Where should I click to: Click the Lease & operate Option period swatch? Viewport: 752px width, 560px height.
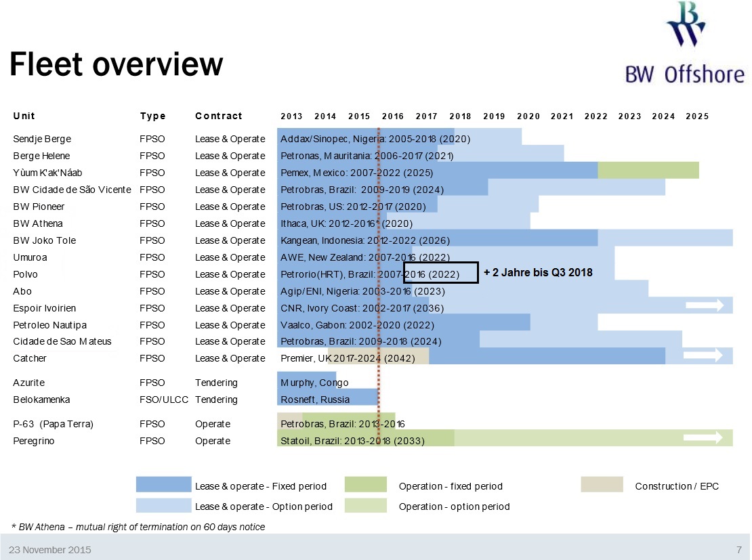click(x=163, y=505)
